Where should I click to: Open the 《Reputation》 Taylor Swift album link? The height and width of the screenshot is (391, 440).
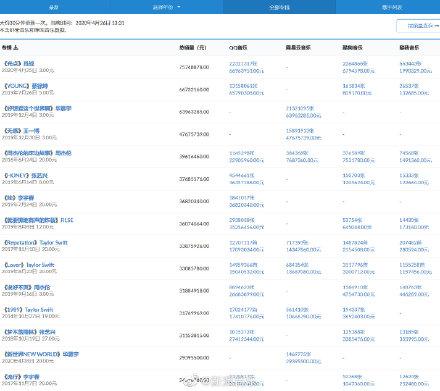(x=36, y=243)
